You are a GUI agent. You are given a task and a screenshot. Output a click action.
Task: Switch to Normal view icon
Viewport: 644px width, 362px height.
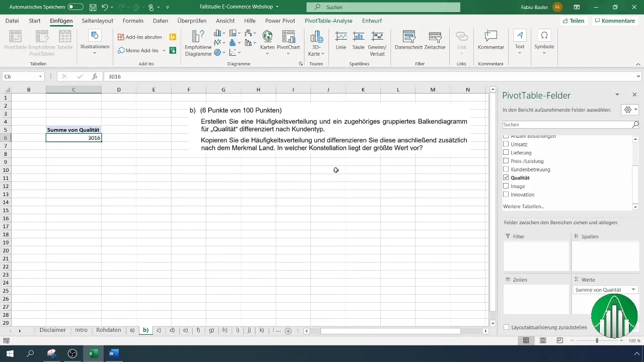pos(526,341)
